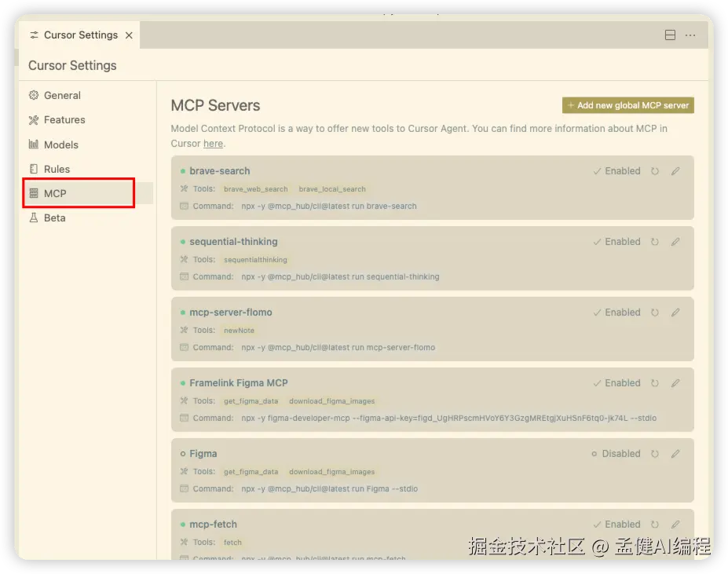Follow the 'here' link about MCP
728x574 pixels.
pyautogui.click(x=213, y=144)
